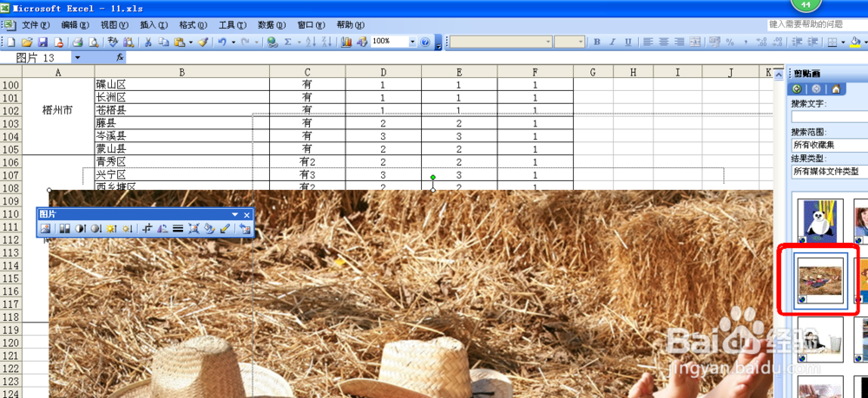Align text left
Screen dimensions: 868x398
point(648,42)
